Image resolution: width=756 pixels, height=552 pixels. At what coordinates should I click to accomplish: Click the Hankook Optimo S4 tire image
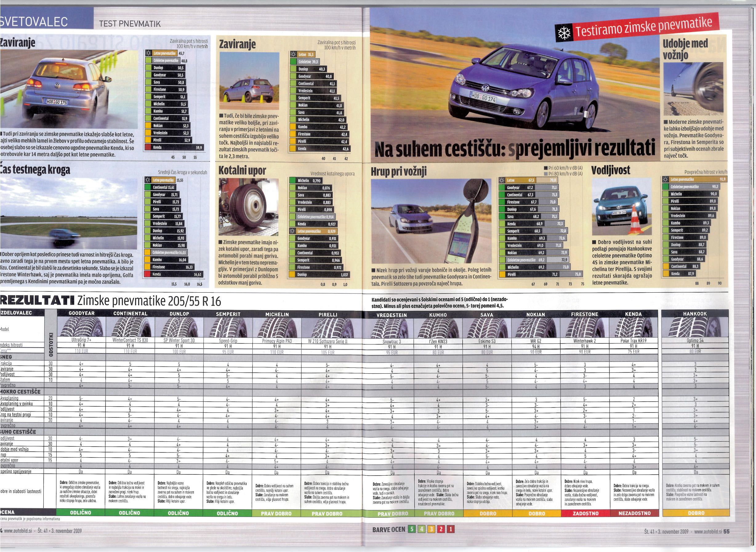point(695,327)
